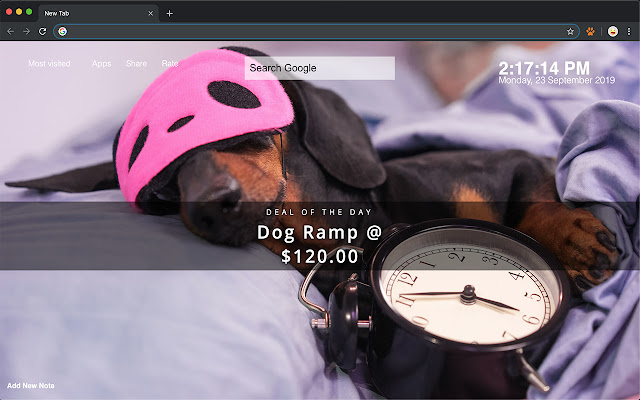Viewport: 640px width, 400px height.
Task: Open the Most visited menu
Action: click(49, 64)
